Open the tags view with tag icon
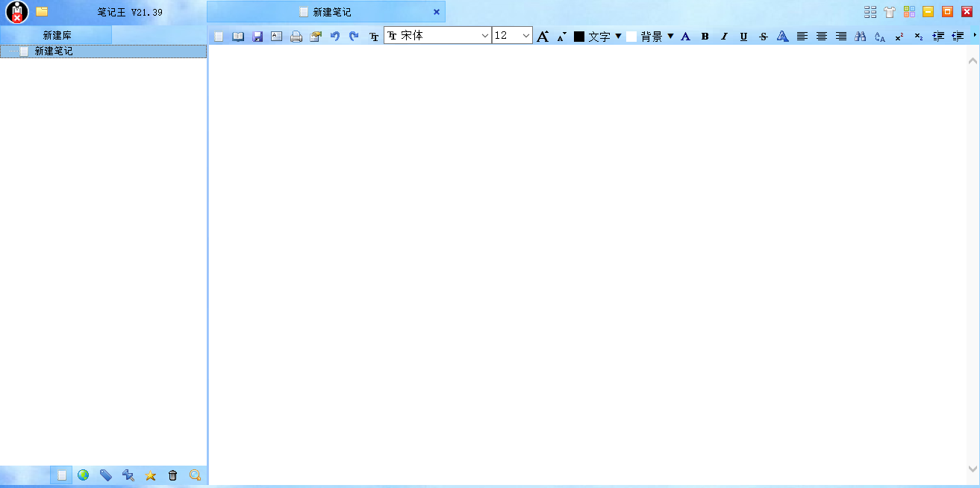The width and height of the screenshot is (980, 488). pos(106,475)
